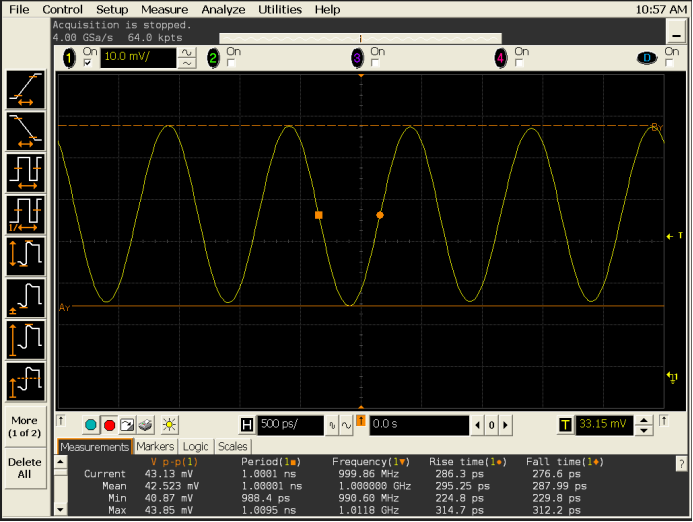Switch to the Markers tab
This screenshot has height=522, width=693.
(155, 447)
